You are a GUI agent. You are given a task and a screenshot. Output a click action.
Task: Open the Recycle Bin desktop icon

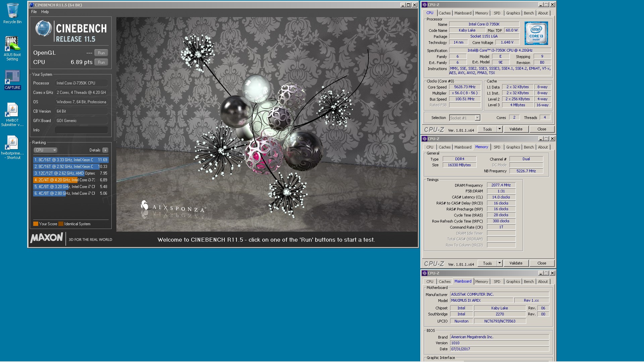12,13
